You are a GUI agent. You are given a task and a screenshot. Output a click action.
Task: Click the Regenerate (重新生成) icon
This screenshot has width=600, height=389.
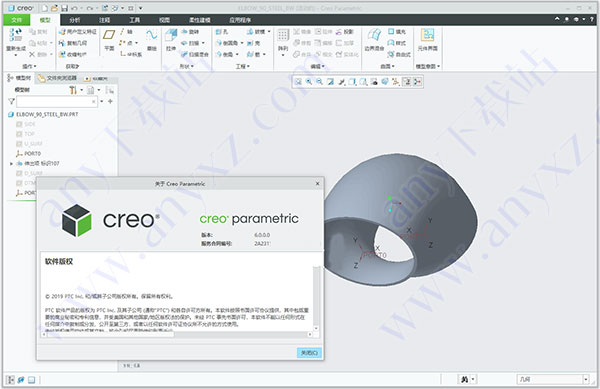pyautogui.click(x=16, y=41)
